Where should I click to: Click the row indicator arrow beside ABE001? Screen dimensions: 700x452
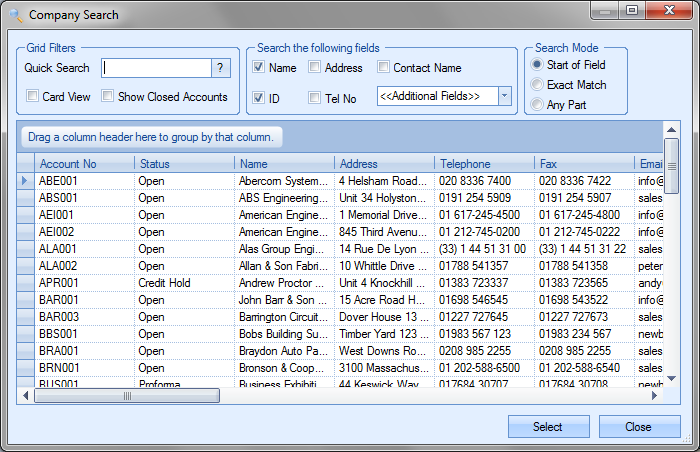click(x=25, y=181)
